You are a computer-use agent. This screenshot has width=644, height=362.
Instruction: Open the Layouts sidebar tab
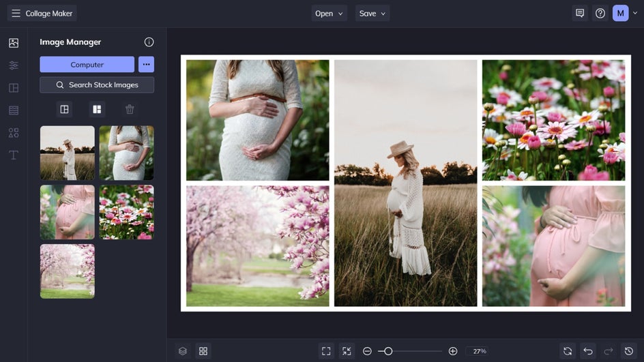(x=14, y=88)
